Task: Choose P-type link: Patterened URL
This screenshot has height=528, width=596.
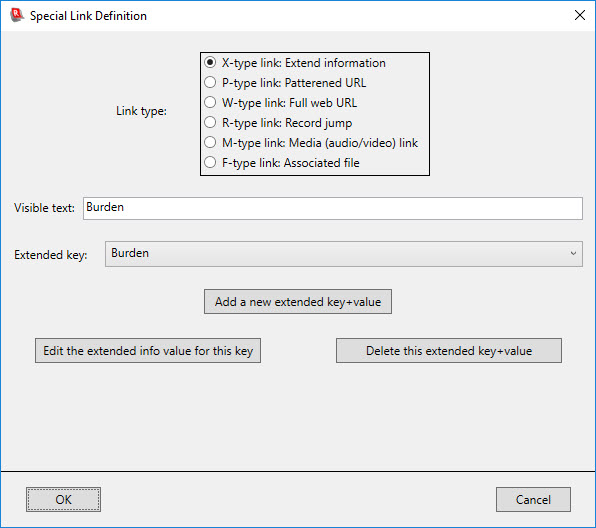Action: (285, 83)
